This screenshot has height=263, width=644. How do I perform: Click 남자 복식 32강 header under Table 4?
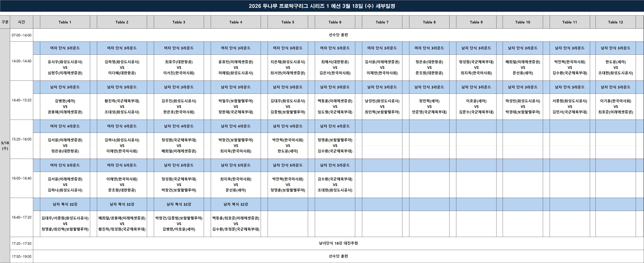click(x=235, y=204)
